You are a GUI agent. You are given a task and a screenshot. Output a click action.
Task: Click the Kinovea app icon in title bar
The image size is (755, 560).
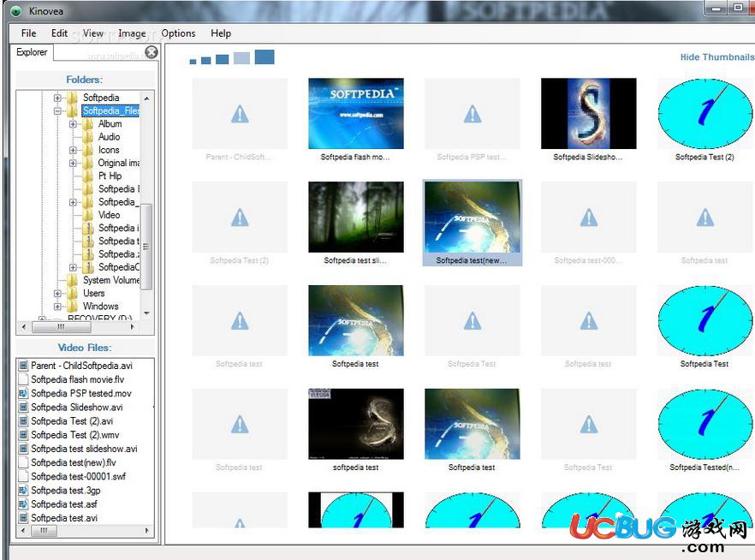16,11
